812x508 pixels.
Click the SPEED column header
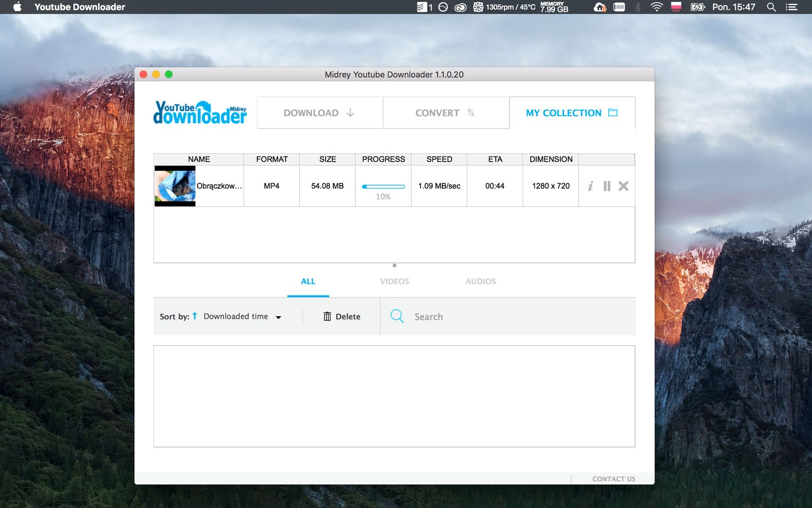(x=439, y=159)
